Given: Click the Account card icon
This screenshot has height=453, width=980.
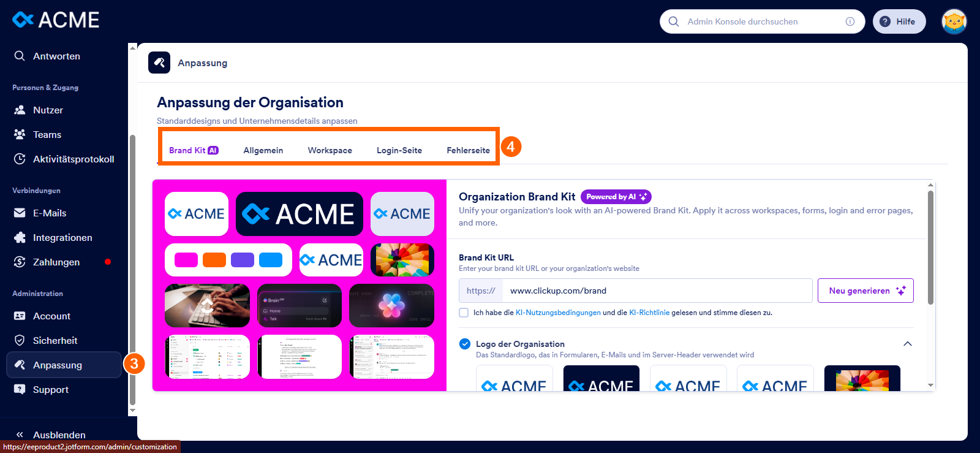Looking at the screenshot, I should click(20, 316).
